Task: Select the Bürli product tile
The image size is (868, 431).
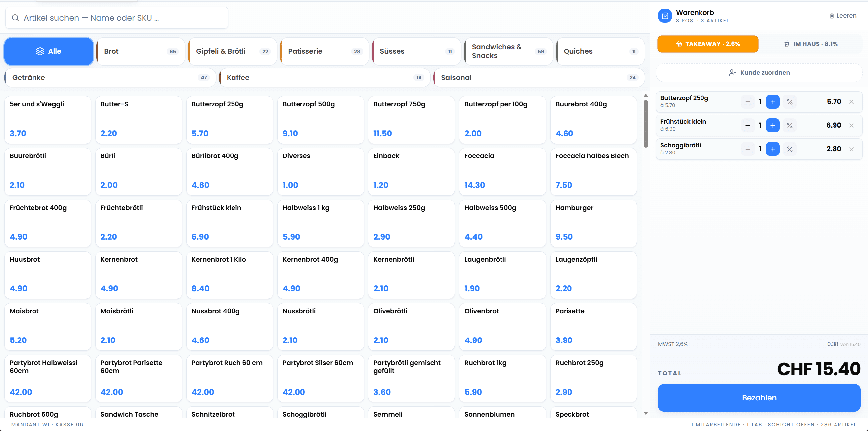Action: coord(139,172)
